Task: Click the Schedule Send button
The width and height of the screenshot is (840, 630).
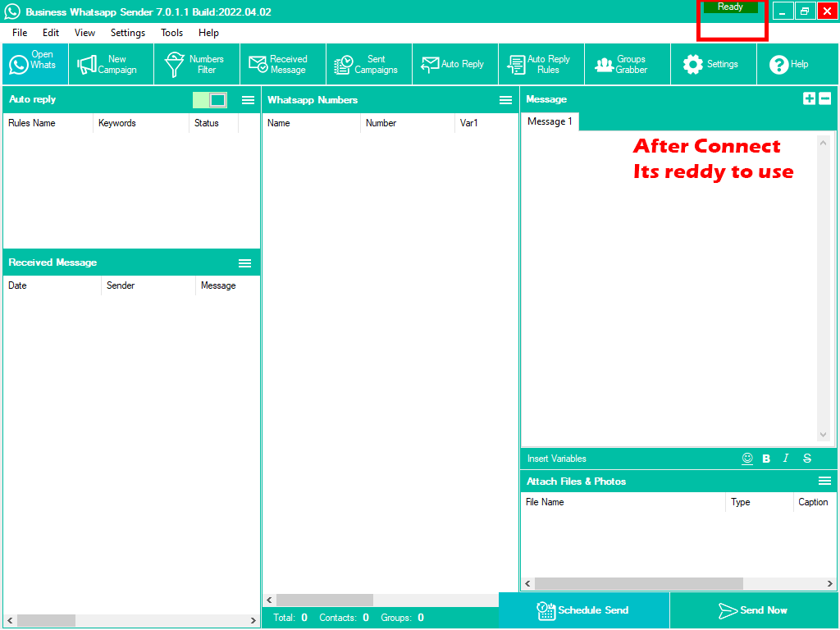Action: coord(583,610)
